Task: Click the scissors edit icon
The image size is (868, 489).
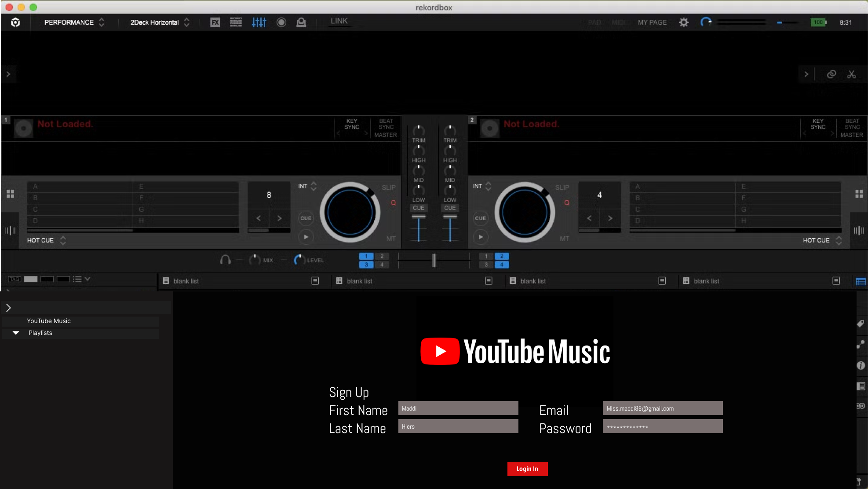Action: pyautogui.click(x=852, y=74)
